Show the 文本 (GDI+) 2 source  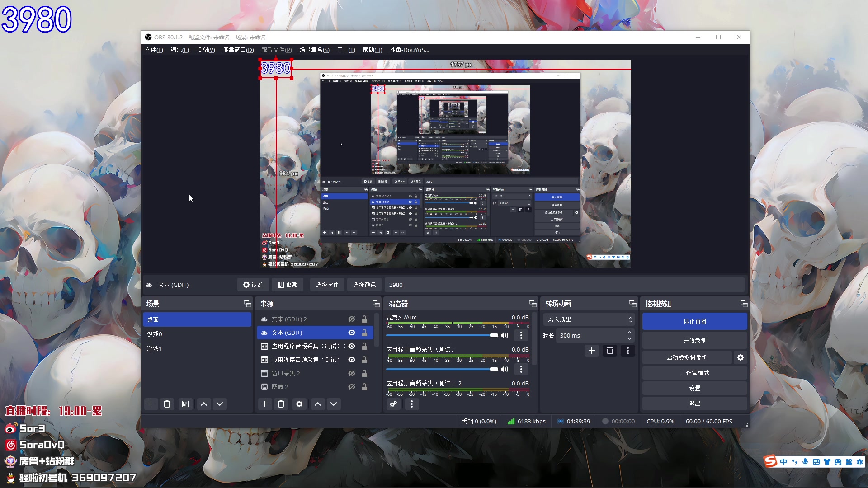351,319
